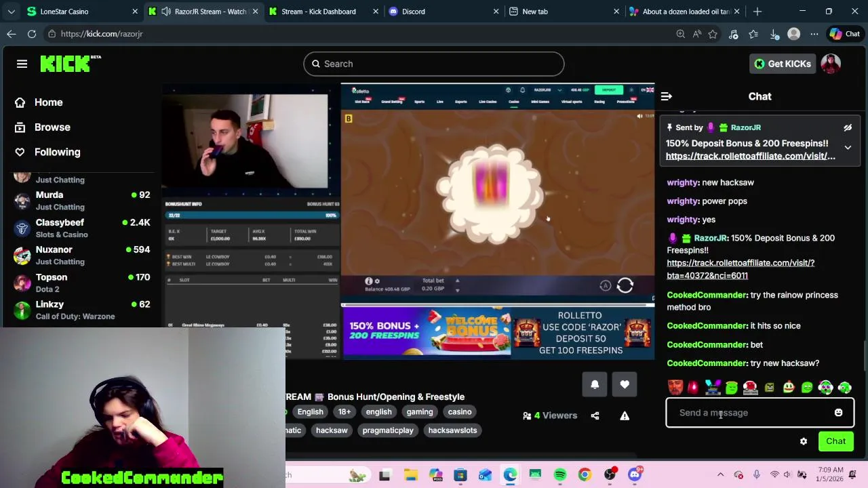868x488 pixels.
Task: Open new browser tab plus button
Action: (x=757, y=12)
